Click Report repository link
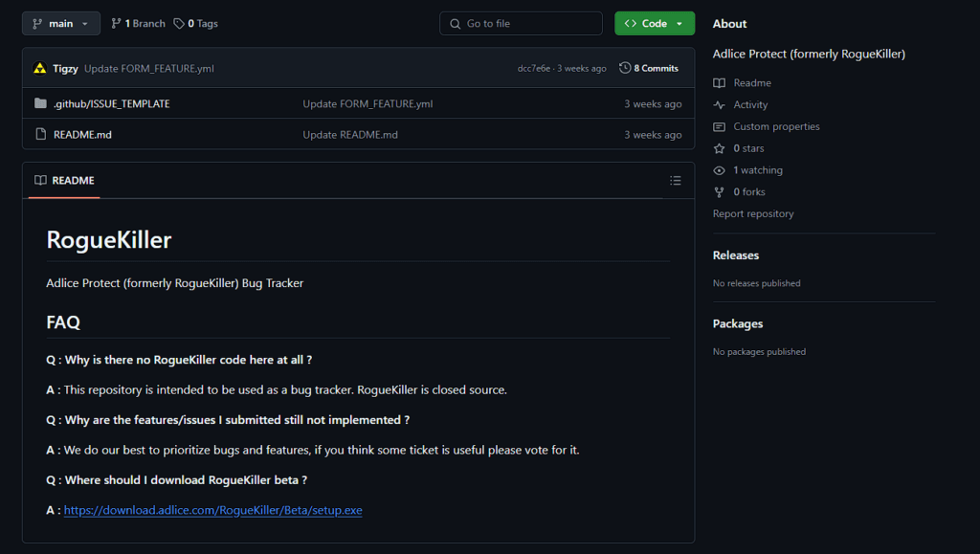Viewport: 980px width, 554px height. [752, 213]
